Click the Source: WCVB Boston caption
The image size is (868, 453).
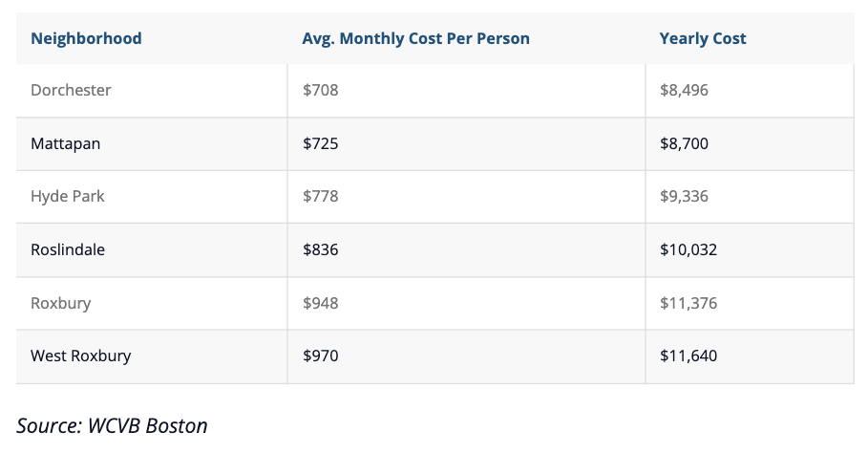pos(113,425)
